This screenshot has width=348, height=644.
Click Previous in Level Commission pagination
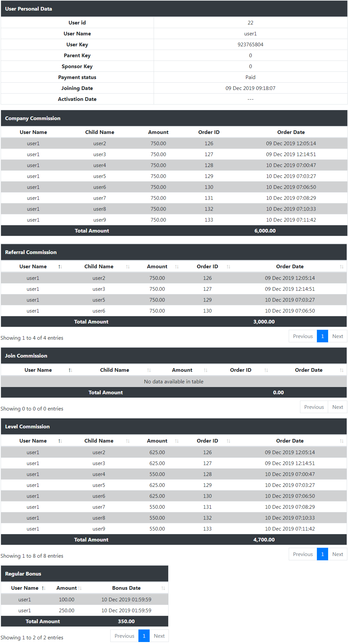pos(303,554)
